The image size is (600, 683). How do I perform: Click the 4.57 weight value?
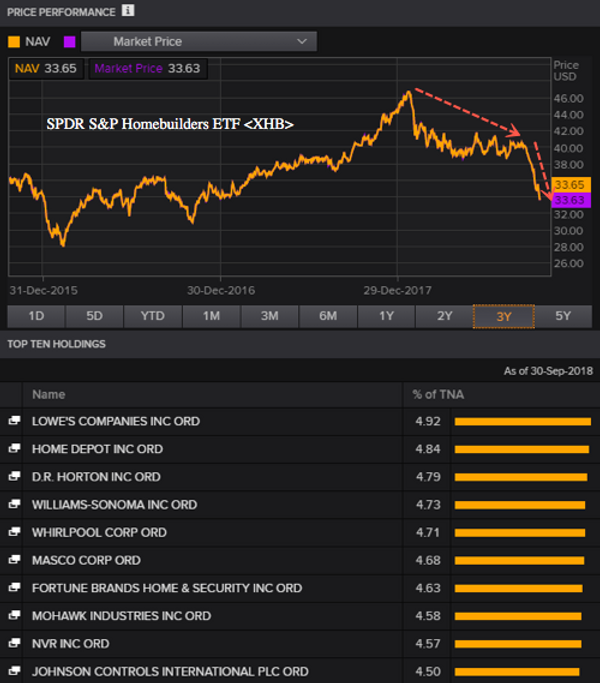click(x=428, y=644)
